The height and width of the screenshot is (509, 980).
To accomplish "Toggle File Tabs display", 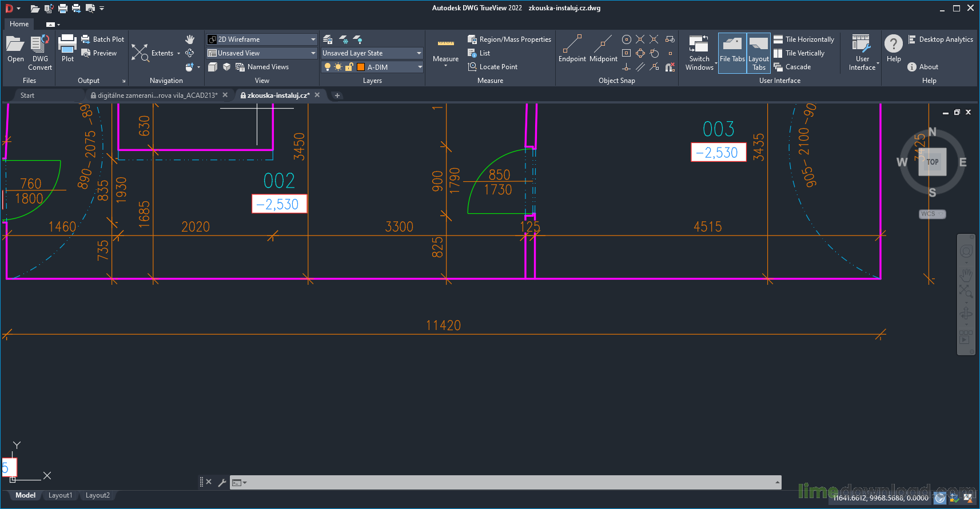I will [x=732, y=51].
